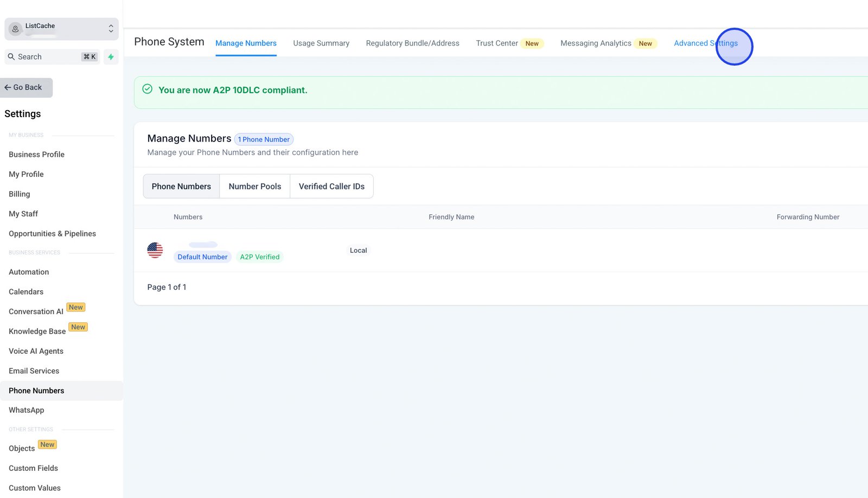Open Custom Fields settings

[x=33, y=468]
